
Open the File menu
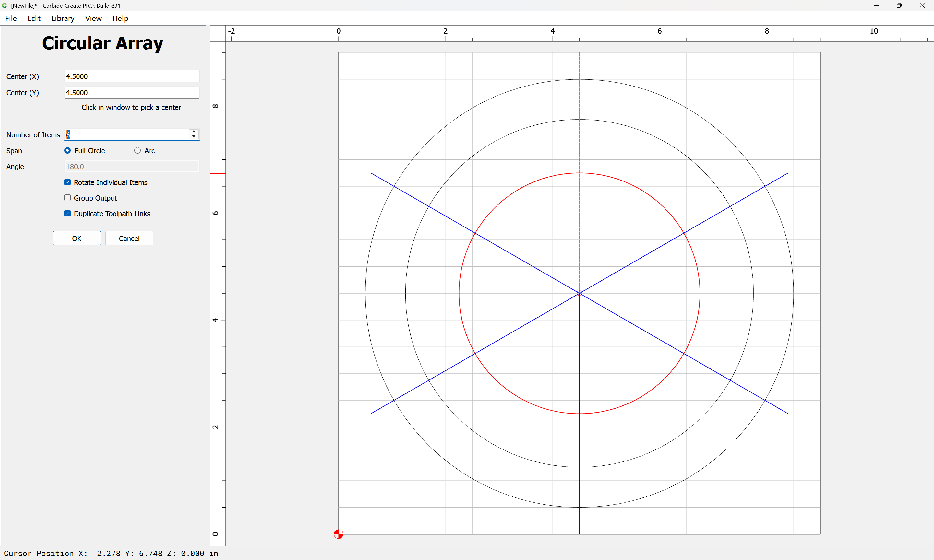(11, 18)
